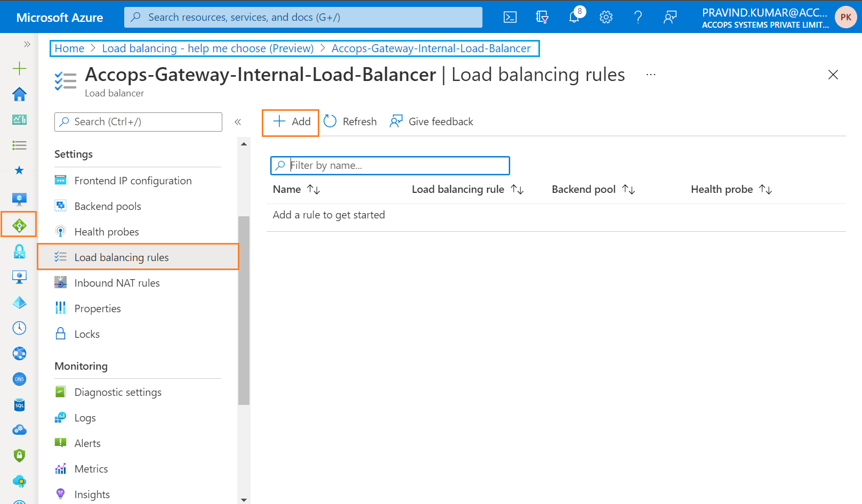862x504 pixels.
Task: Open the padlock icon in sidebar
Action: tap(19, 251)
